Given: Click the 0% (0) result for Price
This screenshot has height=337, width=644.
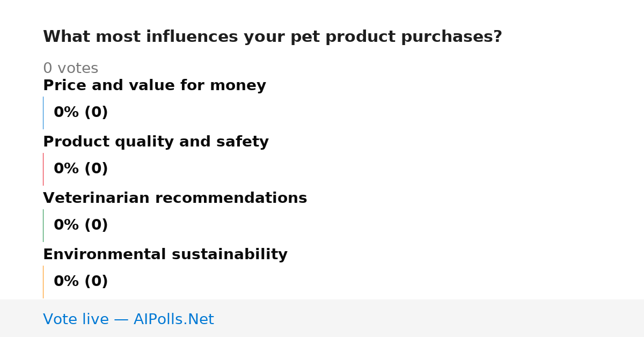Looking at the screenshot, I should pyautogui.click(x=81, y=113).
